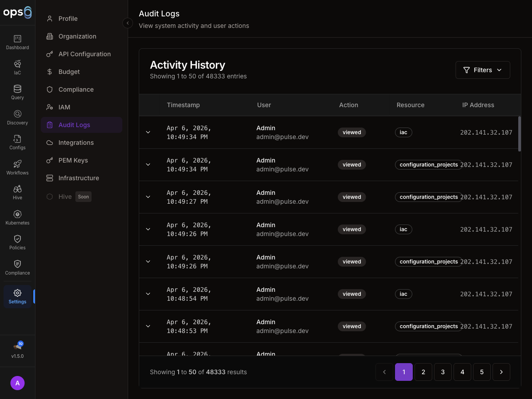Select API Configuration in settings menu
Image resolution: width=532 pixels, height=399 pixels.
[84, 54]
